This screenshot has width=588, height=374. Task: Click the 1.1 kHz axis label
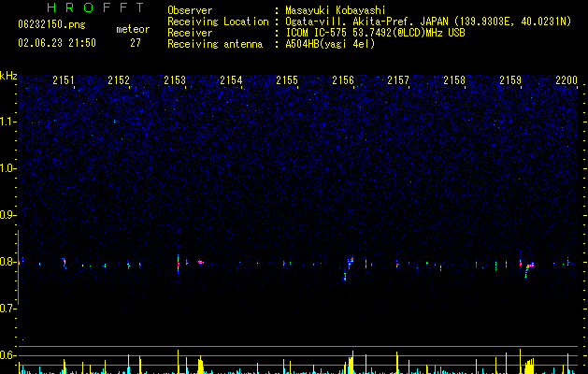pos(7,122)
